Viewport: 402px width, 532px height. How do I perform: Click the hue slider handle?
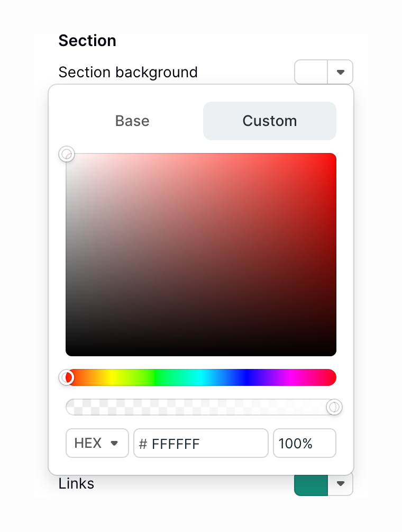[x=67, y=377]
